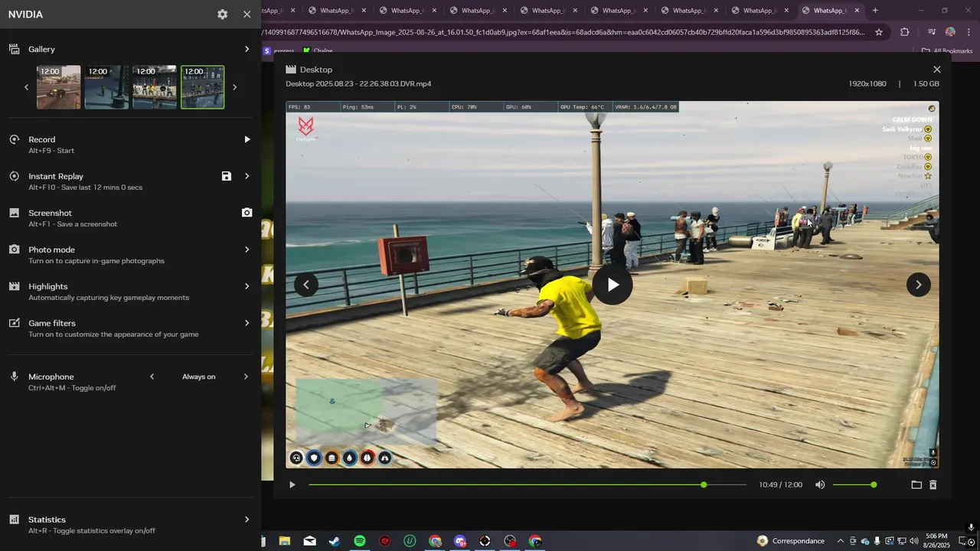Screen dimensions: 980x551
Task: Click the volume level slider
Action: point(854,484)
